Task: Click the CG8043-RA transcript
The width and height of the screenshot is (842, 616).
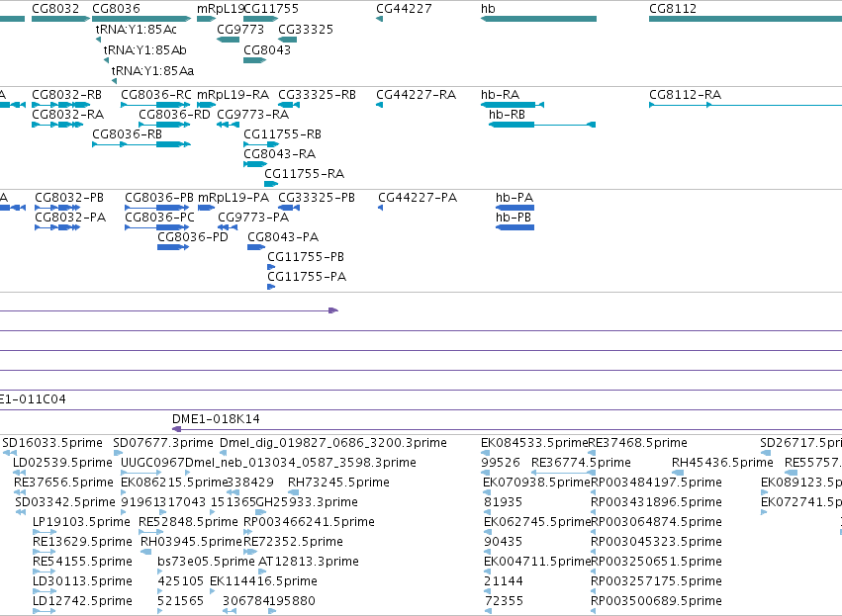Action: click(x=255, y=164)
